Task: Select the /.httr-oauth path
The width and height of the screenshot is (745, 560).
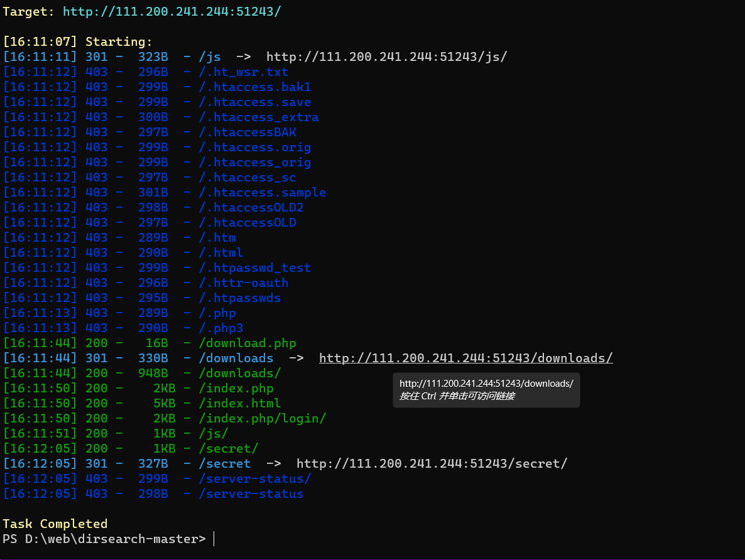Action: 244,283
